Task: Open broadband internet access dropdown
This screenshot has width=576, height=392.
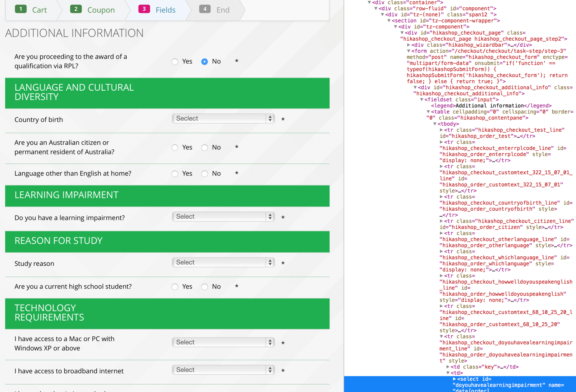Action: pos(223,370)
